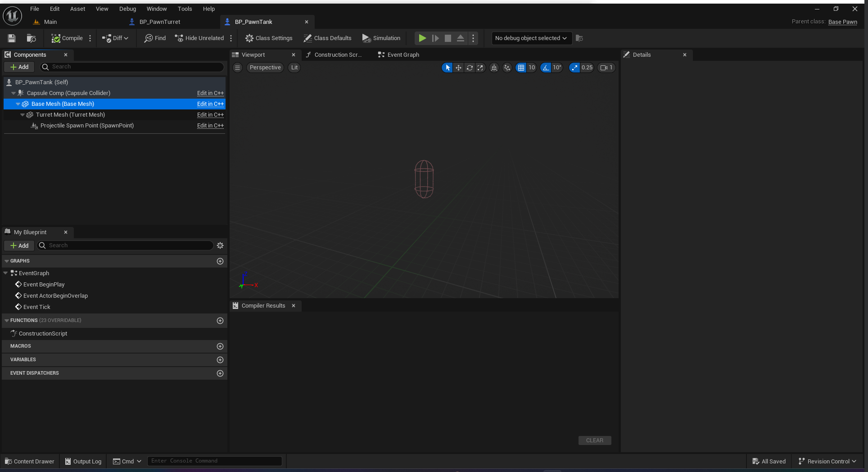Add a new component

(x=19, y=67)
